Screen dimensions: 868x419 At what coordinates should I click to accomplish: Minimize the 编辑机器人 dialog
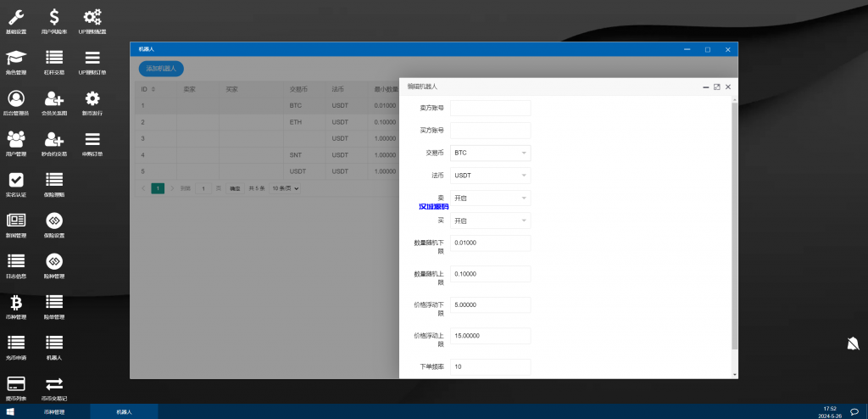pyautogui.click(x=706, y=87)
